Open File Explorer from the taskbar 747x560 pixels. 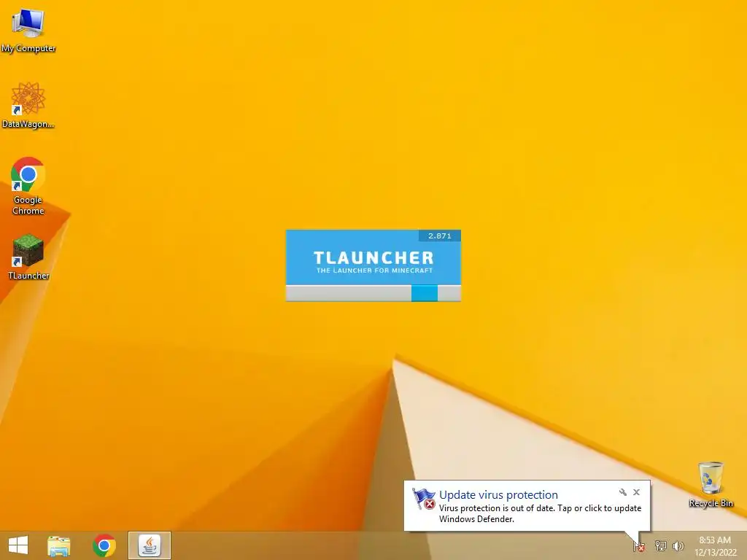click(59, 545)
